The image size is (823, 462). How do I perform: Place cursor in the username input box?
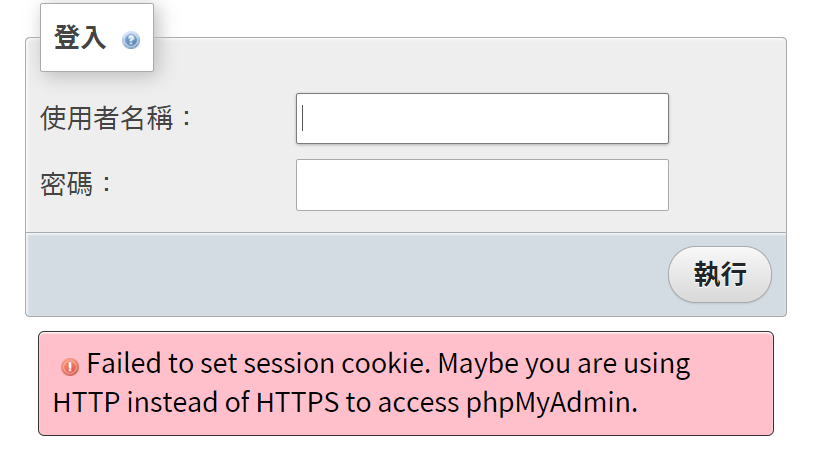tap(482, 119)
